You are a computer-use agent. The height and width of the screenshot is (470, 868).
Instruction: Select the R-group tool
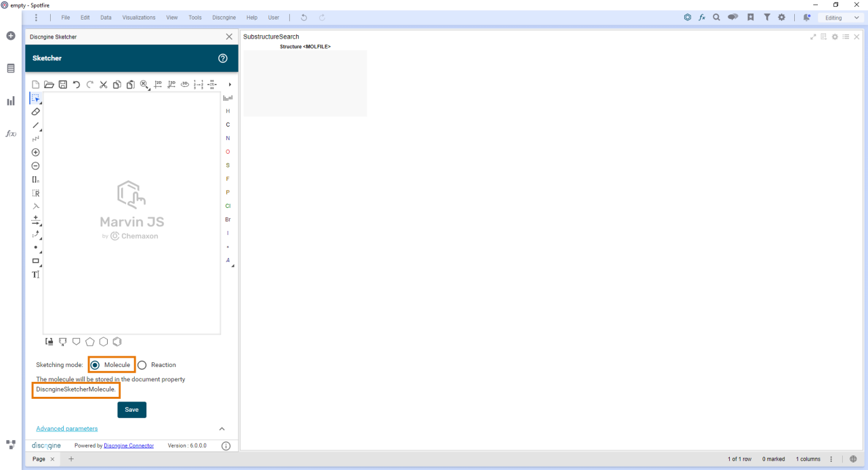point(36,193)
